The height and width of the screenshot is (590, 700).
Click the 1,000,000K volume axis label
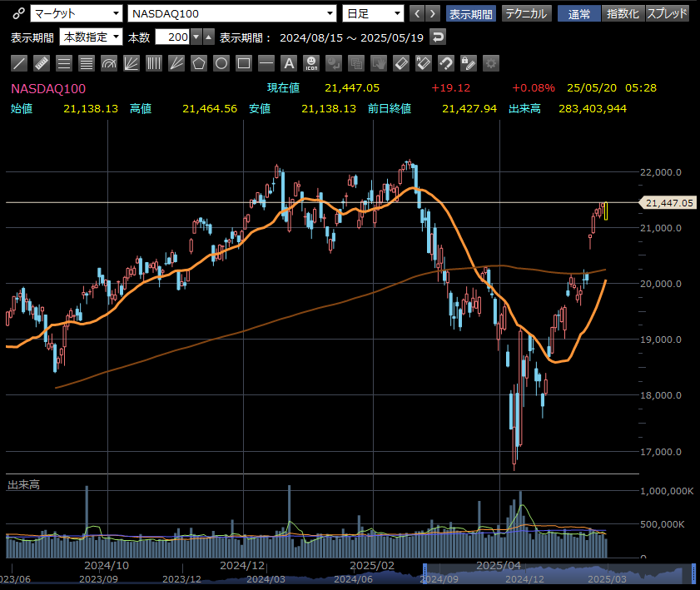pos(667,491)
